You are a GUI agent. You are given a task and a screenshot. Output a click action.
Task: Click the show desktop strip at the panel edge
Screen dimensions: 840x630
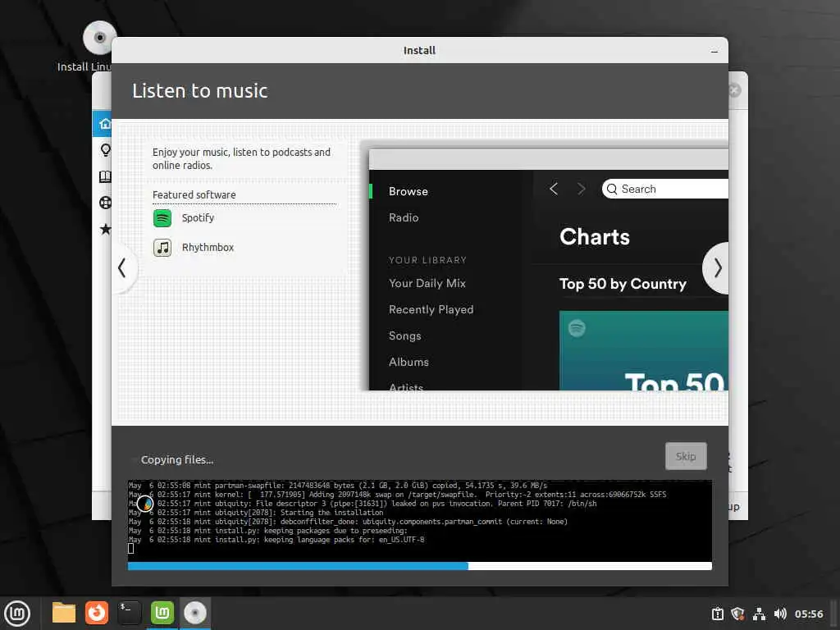pyautogui.click(x=834, y=614)
